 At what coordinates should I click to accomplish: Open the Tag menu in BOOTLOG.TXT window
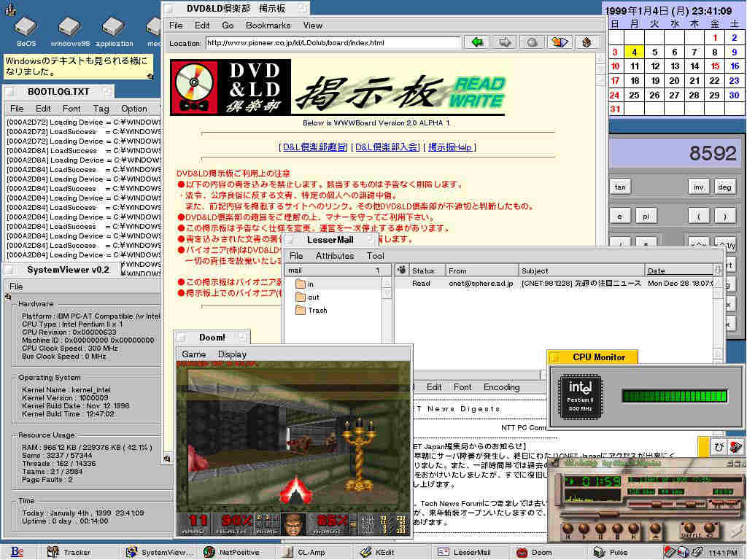click(x=101, y=109)
